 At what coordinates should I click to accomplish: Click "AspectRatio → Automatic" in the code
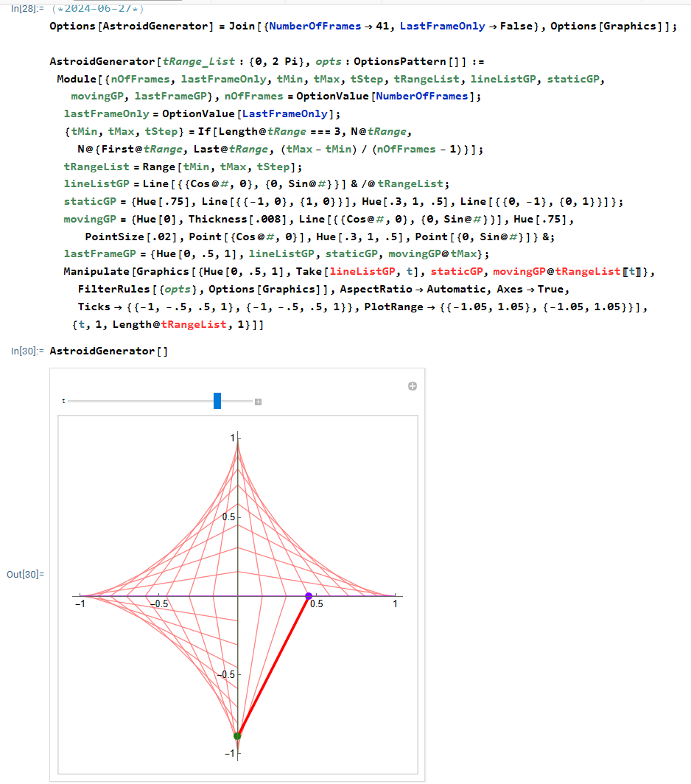coord(413,289)
